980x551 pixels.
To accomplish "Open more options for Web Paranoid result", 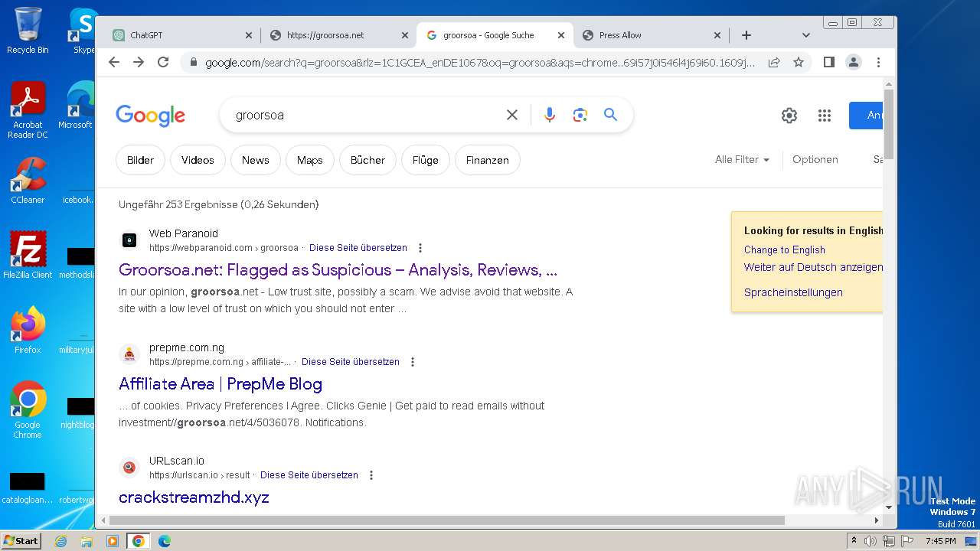I will 420,248.
